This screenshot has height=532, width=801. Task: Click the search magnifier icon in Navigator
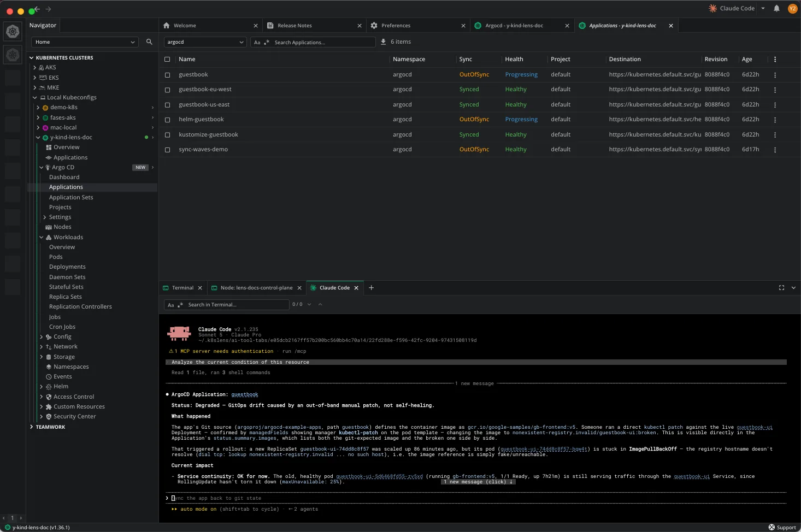[x=149, y=42]
